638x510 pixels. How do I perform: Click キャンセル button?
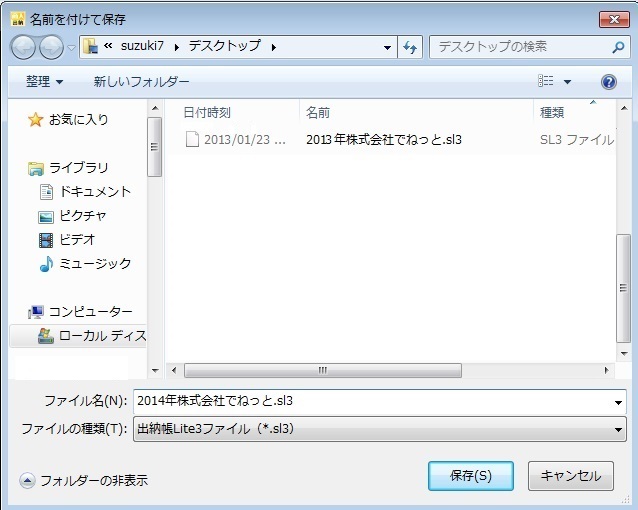(x=571, y=476)
